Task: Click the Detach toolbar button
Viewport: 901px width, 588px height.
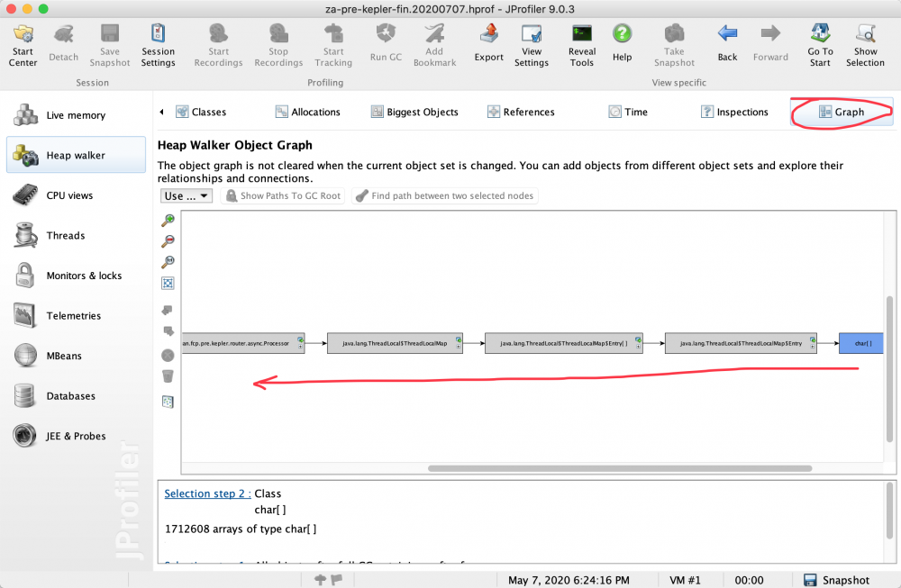Action: coord(63,45)
